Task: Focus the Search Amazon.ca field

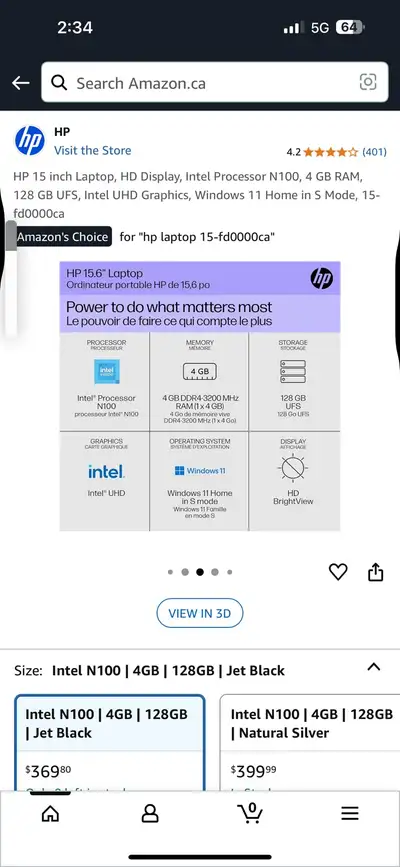Action: click(x=215, y=82)
